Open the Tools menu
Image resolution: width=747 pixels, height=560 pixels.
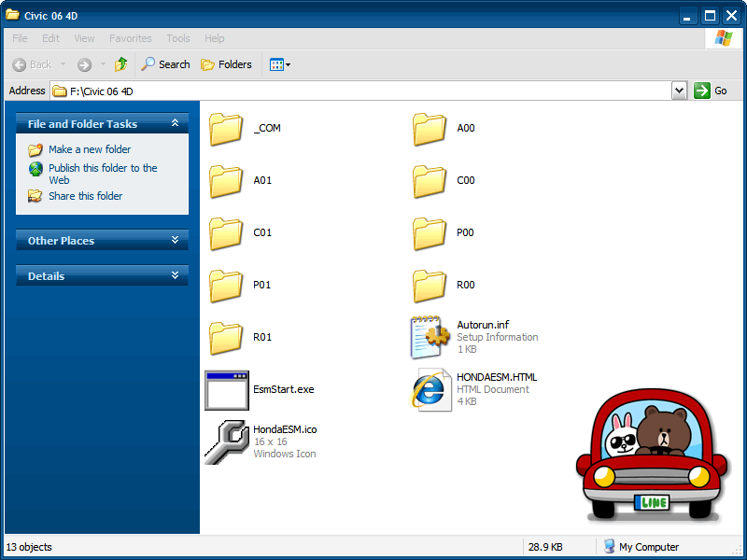click(178, 38)
